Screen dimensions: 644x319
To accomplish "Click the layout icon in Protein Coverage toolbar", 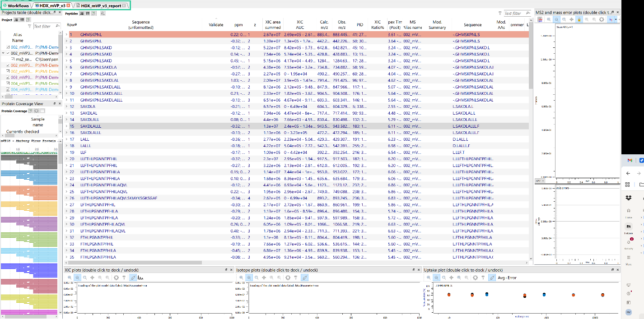I will [42, 111].
